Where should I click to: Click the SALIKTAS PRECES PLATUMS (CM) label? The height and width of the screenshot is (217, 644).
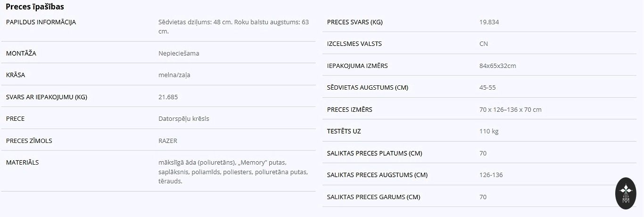[375, 153]
